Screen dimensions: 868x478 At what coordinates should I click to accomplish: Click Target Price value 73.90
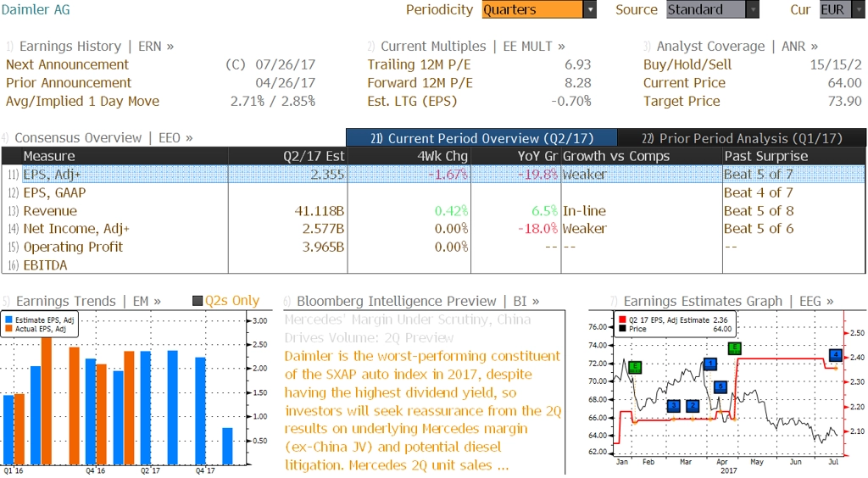pos(845,101)
